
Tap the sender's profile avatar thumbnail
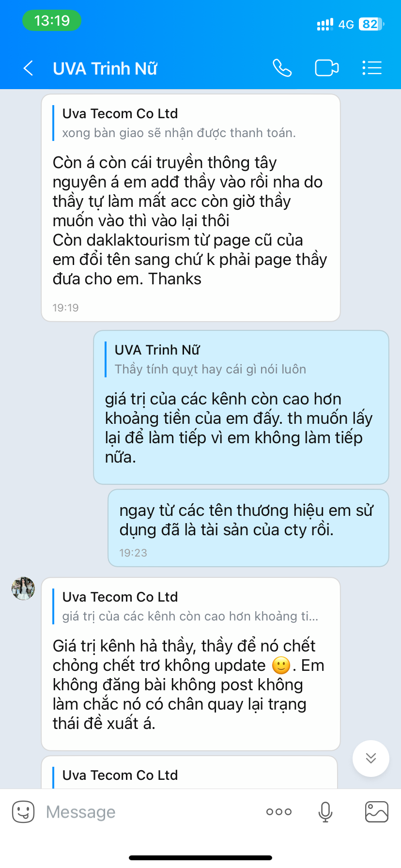coord(23,589)
